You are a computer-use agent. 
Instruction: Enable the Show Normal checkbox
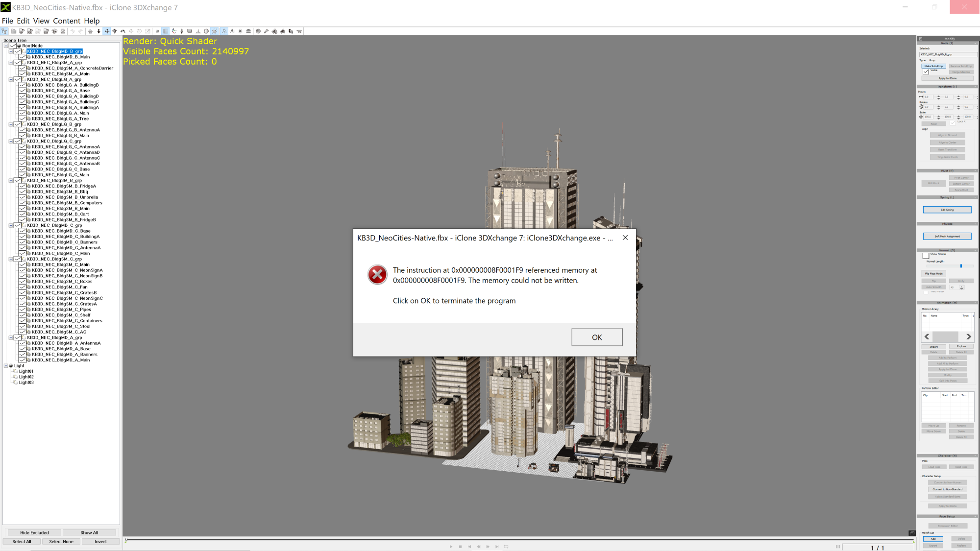click(x=926, y=255)
